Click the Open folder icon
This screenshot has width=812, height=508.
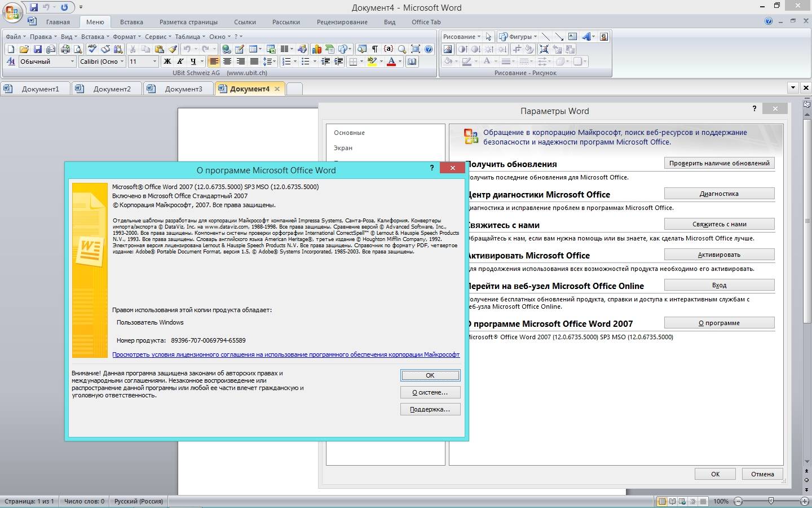tap(24, 49)
